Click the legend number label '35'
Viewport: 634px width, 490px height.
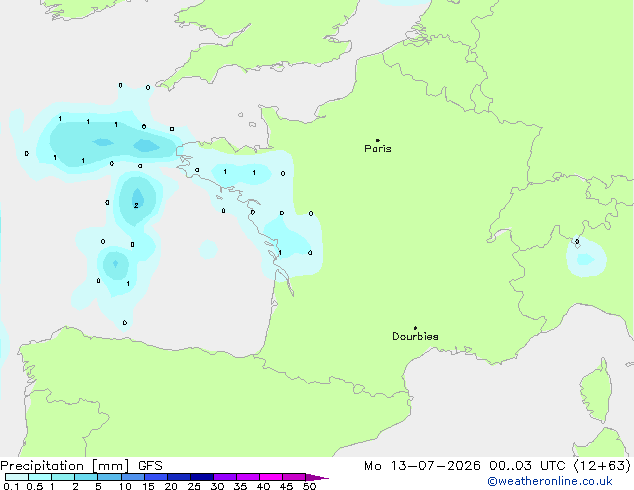(x=240, y=486)
